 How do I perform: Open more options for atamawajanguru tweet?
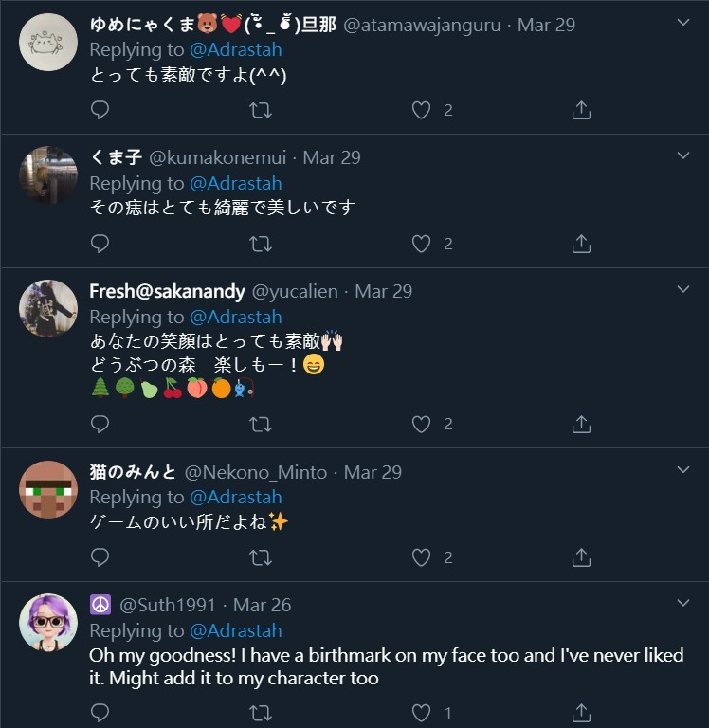point(682,21)
